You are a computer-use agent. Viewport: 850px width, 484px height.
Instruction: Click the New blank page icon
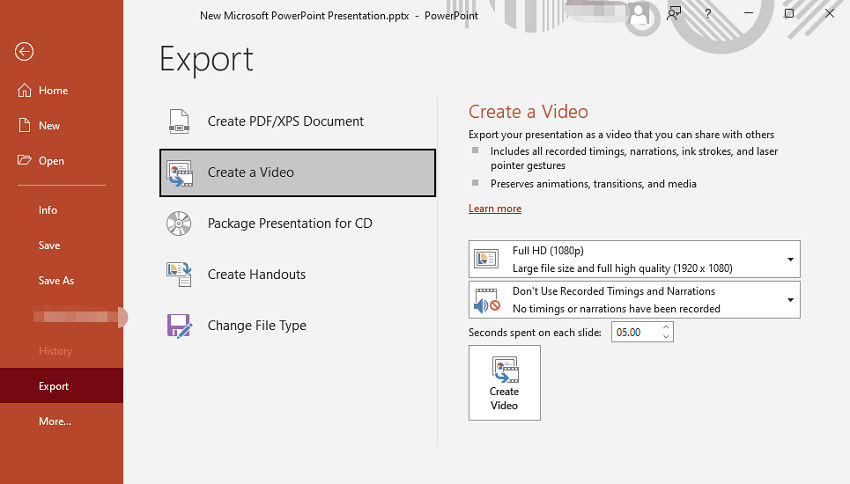click(x=24, y=125)
